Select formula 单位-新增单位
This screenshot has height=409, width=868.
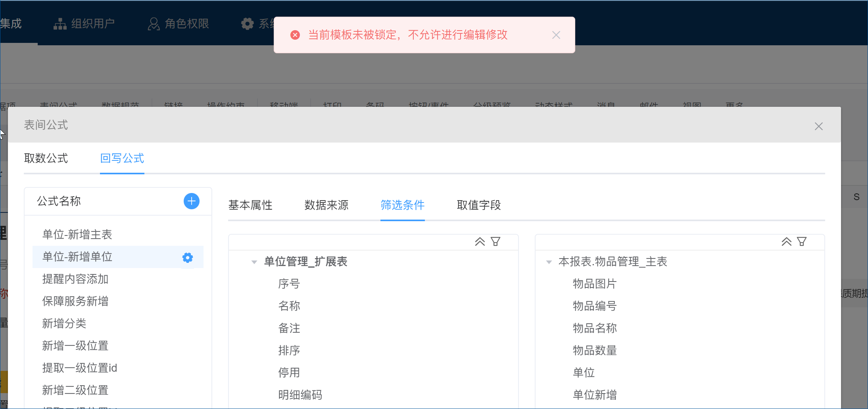coord(118,257)
